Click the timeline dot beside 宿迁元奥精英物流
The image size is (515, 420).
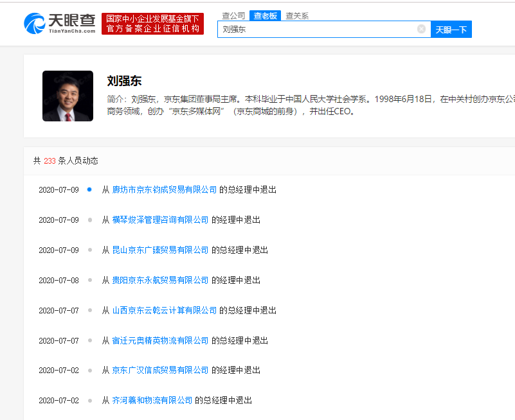coord(90,340)
